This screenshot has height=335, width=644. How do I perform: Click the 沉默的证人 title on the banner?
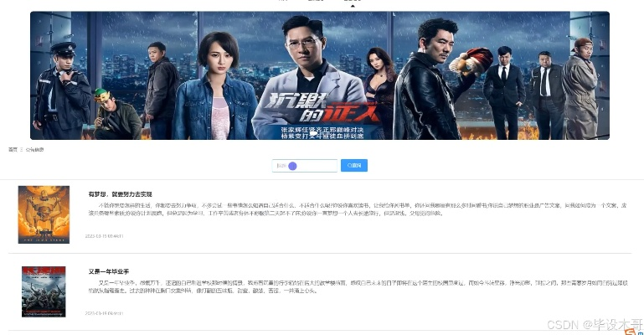322,107
